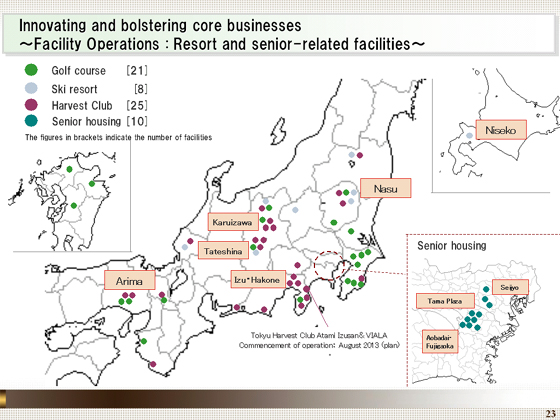Click the dashed red circle over Tokyo

[x=329, y=266]
